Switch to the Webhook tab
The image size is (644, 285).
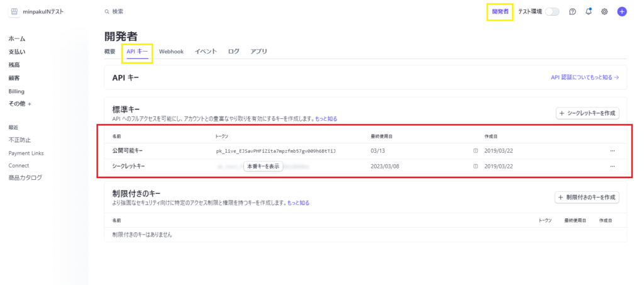pos(171,52)
